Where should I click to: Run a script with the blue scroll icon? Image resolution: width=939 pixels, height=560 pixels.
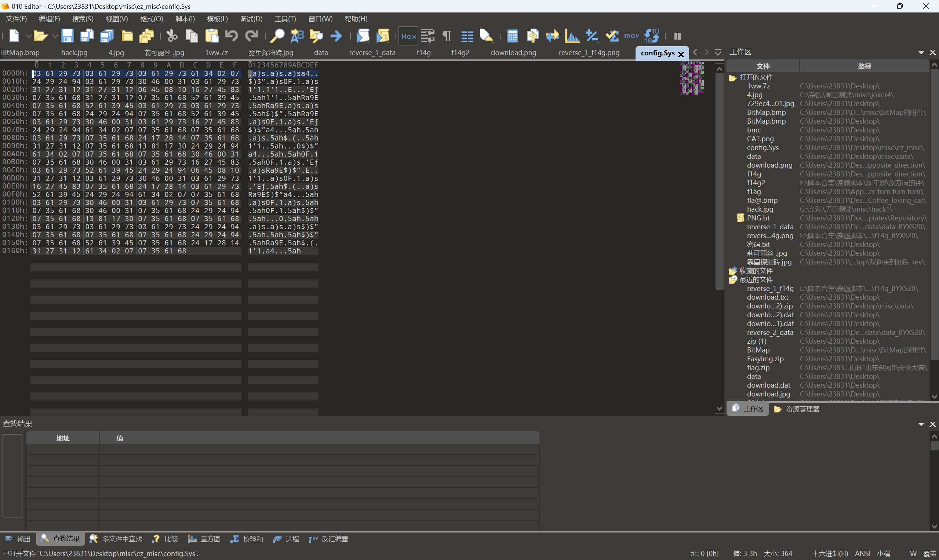363,36
